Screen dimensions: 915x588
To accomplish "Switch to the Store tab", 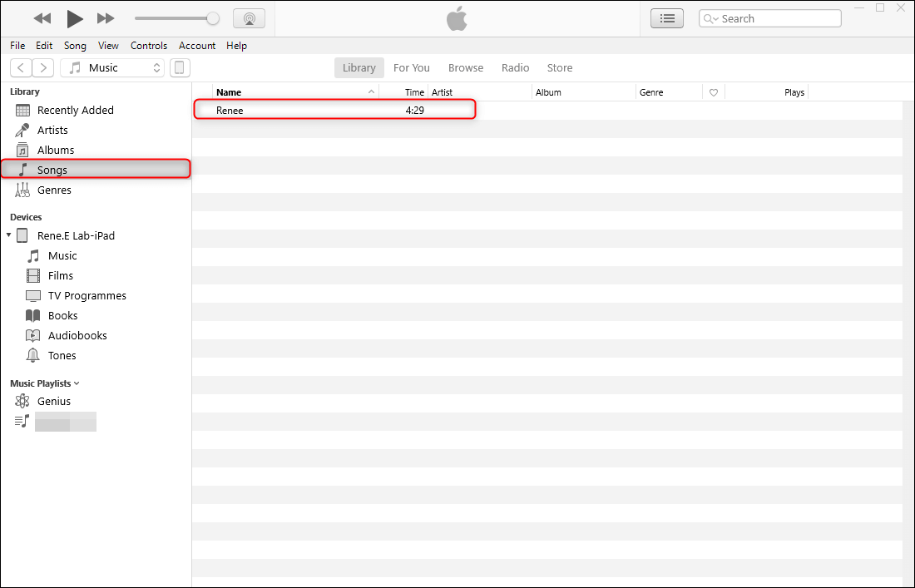I will point(560,67).
